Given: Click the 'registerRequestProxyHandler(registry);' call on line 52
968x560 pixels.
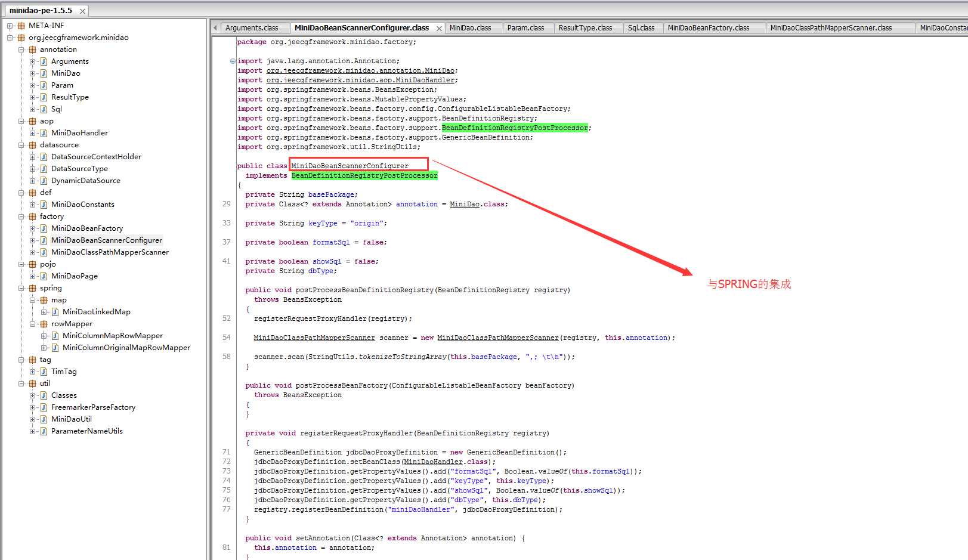Looking at the screenshot, I should 333,318.
